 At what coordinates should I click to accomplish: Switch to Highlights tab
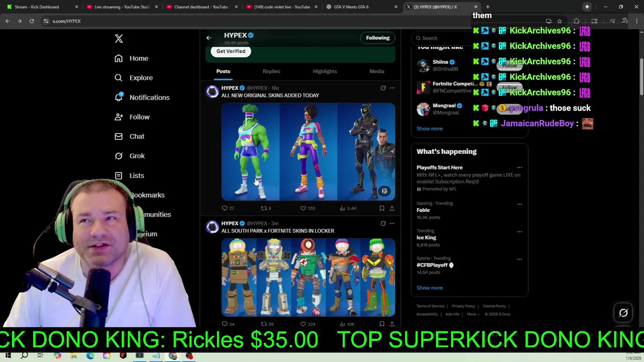tap(325, 71)
